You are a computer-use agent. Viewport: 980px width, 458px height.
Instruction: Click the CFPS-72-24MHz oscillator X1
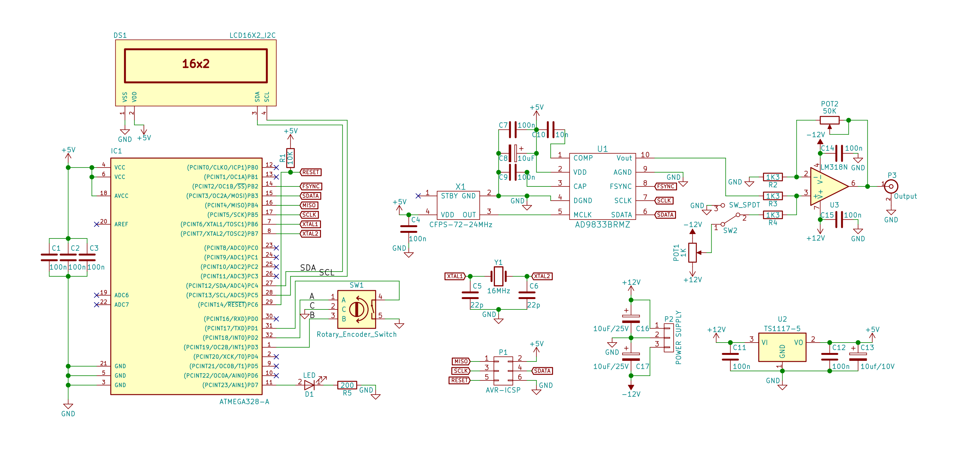click(458, 205)
